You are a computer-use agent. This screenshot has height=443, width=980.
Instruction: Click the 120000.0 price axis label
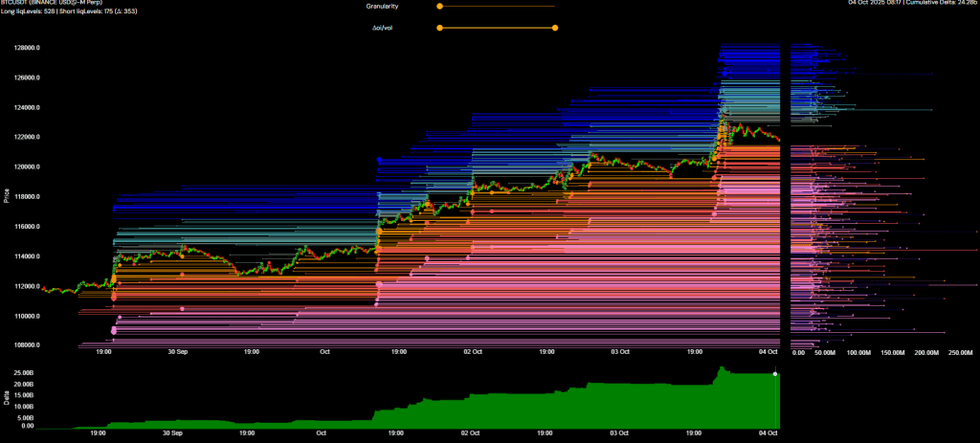pyautogui.click(x=25, y=166)
